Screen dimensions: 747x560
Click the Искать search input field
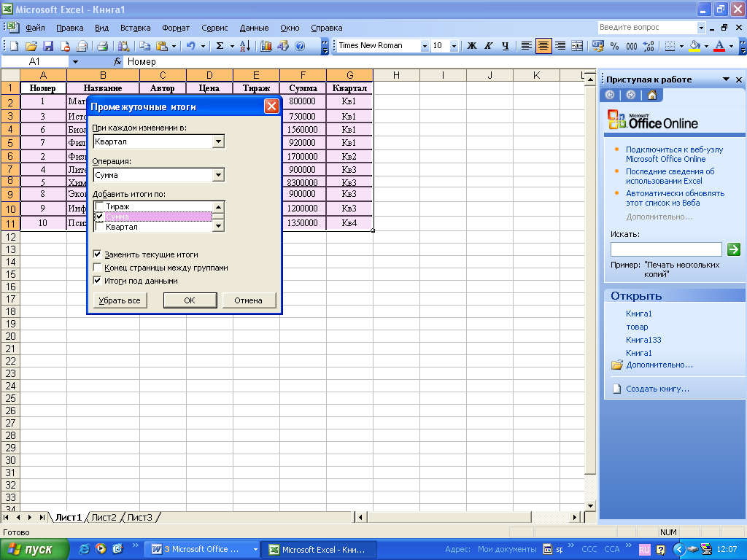tap(666, 249)
